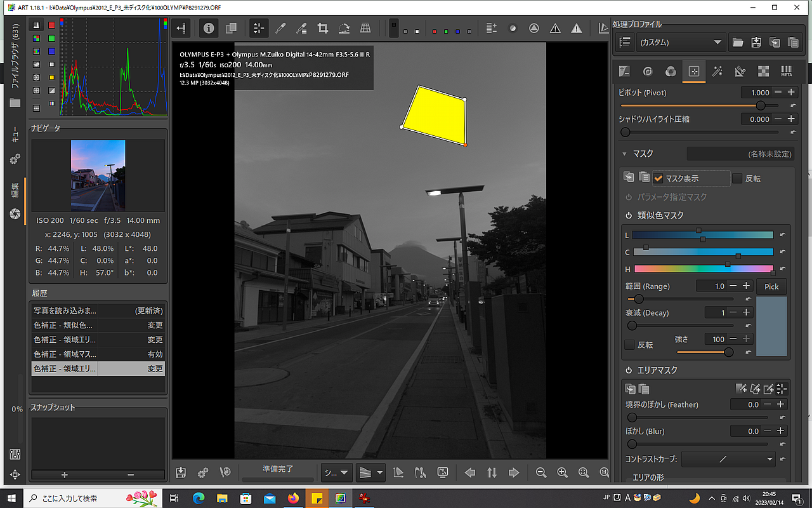Toggle the green channel preview

[446, 30]
